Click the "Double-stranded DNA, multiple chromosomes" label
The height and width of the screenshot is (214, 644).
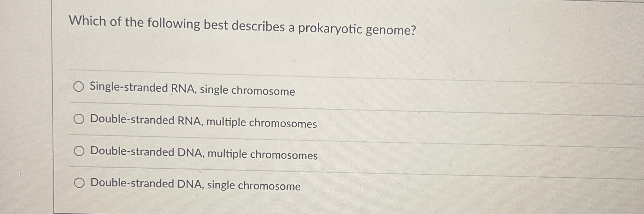(203, 154)
